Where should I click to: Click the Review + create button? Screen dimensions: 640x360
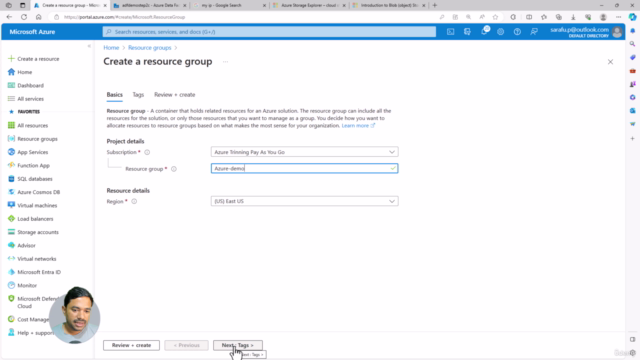[131, 345]
